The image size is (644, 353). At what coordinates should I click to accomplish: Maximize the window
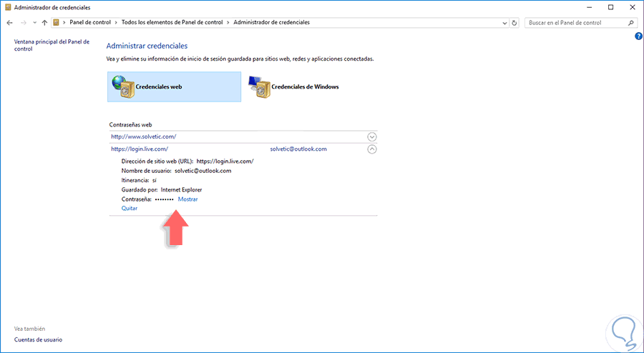[x=611, y=7]
